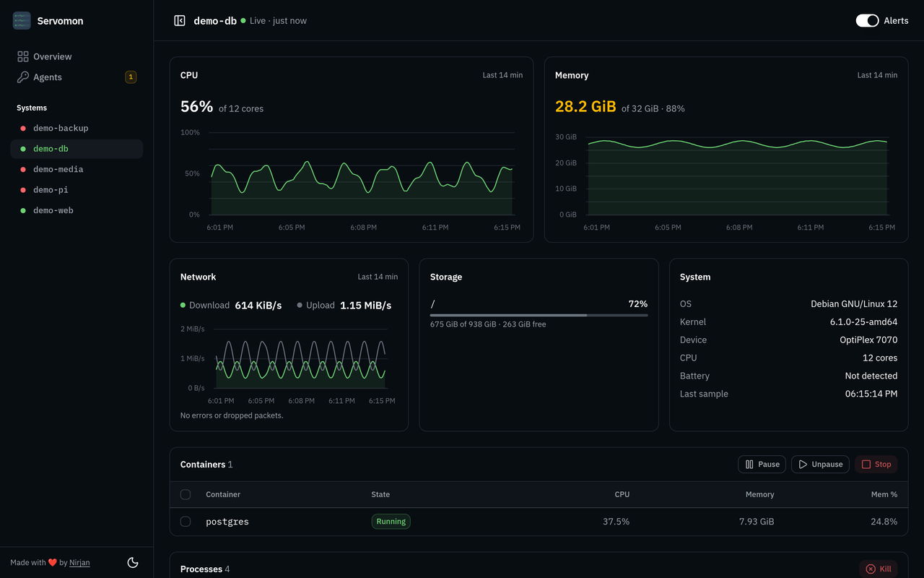924x578 pixels.
Task: Click the Running state badge
Action: (391, 522)
